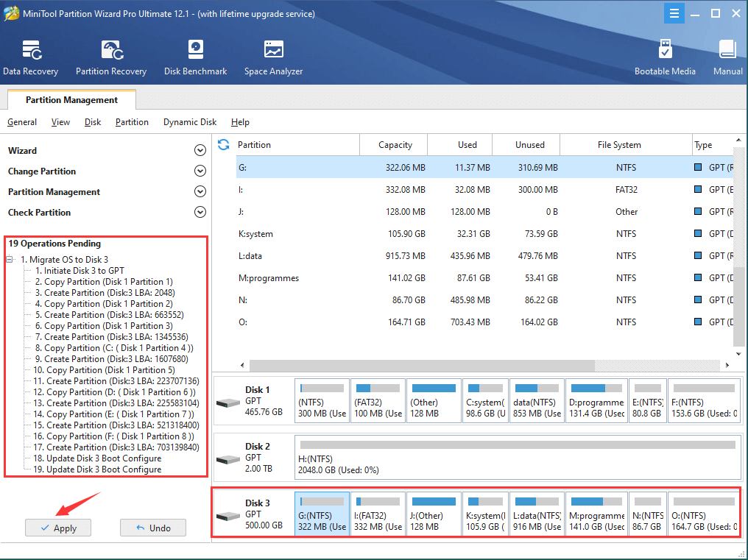Switch to the Partition Management tab
Screen dimensions: 748x560
pos(71,99)
